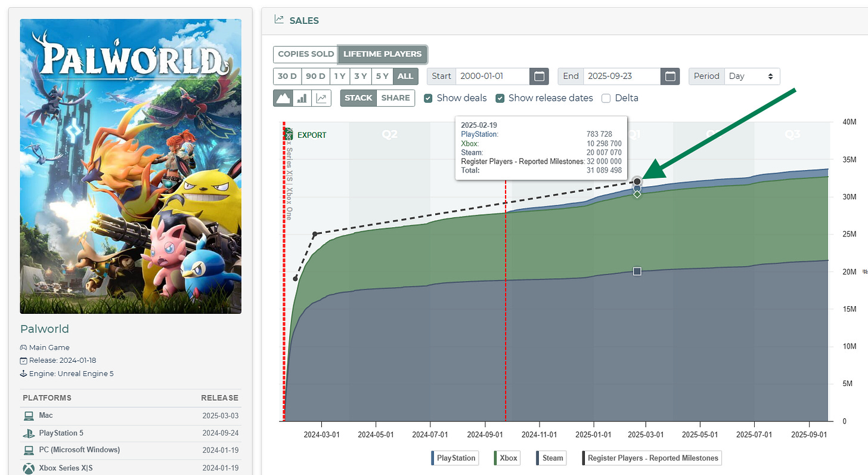
Task: Toggle Register Players Reported Milestones legend
Action: (x=651, y=458)
